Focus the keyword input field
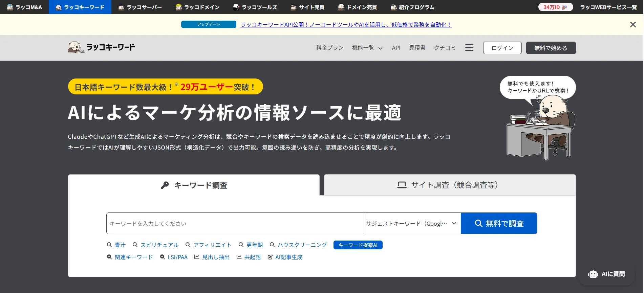The image size is (644, 293). [x=235, y=223]
